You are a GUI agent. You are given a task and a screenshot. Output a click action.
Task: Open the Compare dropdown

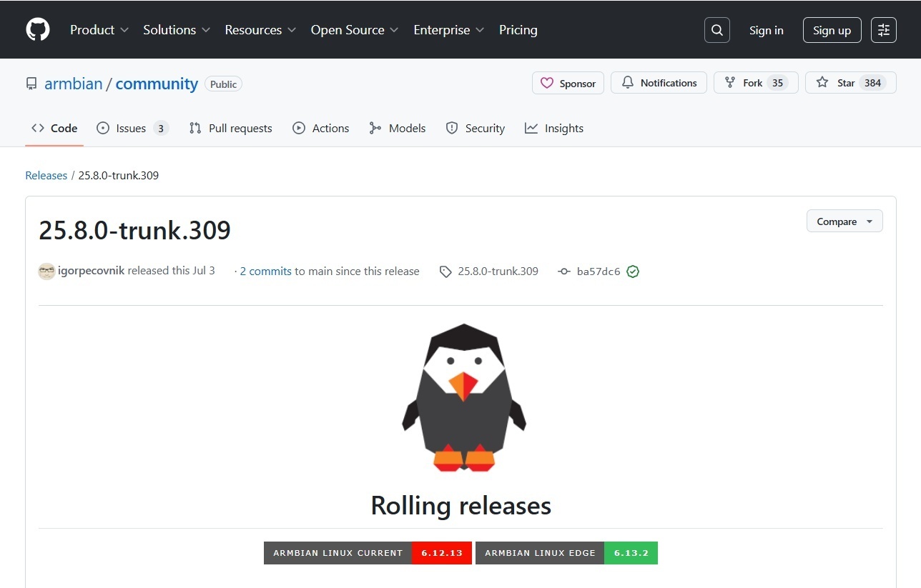tap(844, 221)
